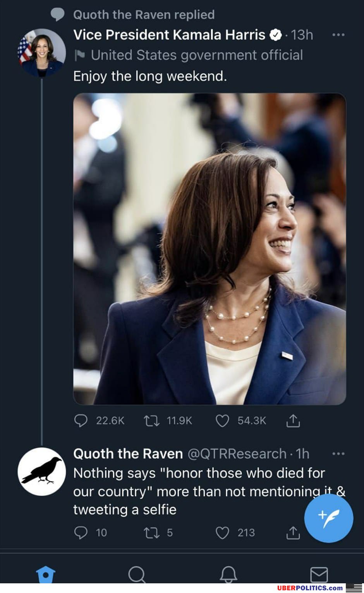Open the Vice President profile picture
This screenshot has width=364, height=593.
[41, 53]
